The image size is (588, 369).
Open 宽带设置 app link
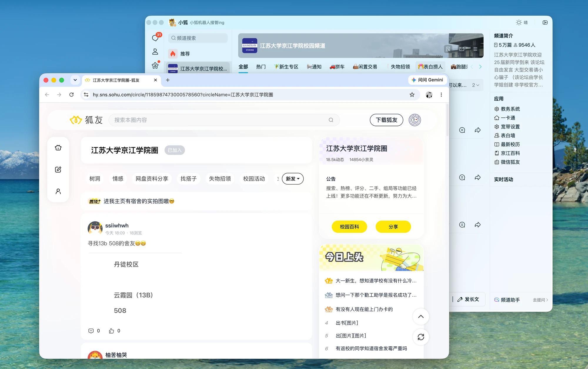tap(507, 127)
